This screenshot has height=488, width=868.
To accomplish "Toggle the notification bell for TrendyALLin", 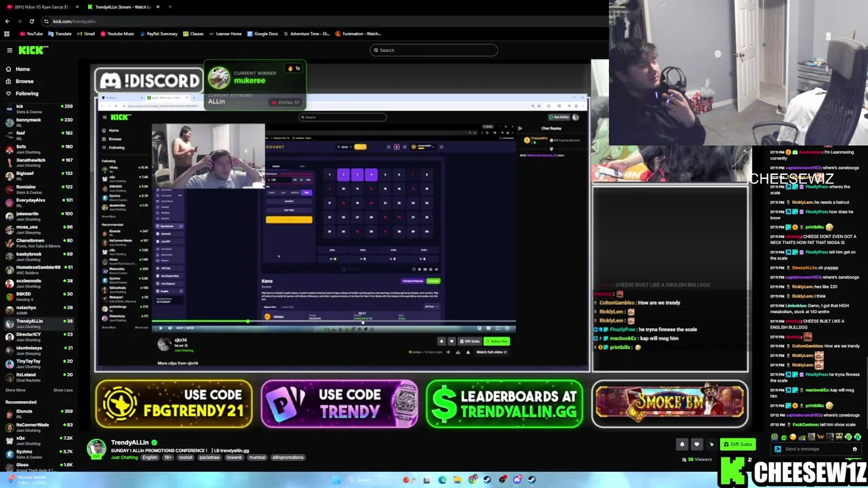I will point(682,445).
